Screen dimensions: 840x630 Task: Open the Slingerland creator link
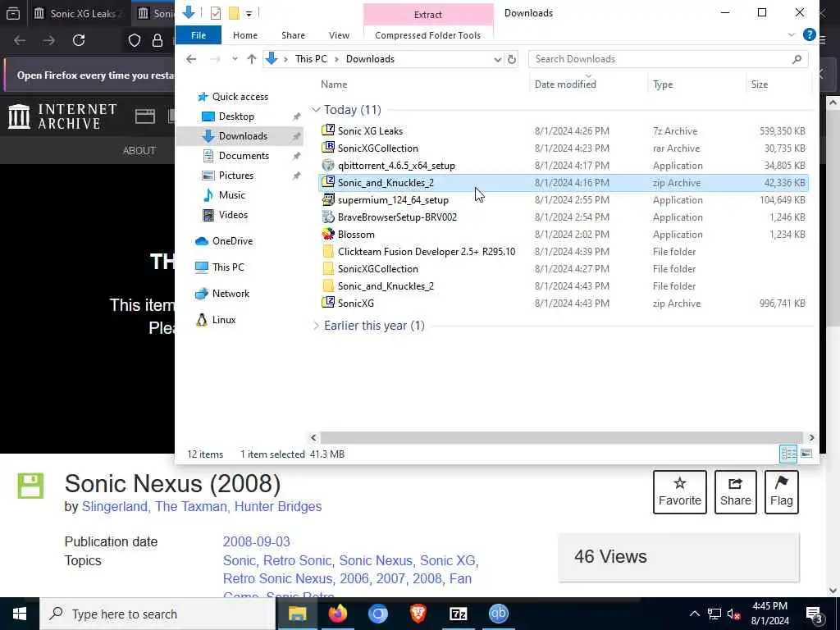coord(114,506)
